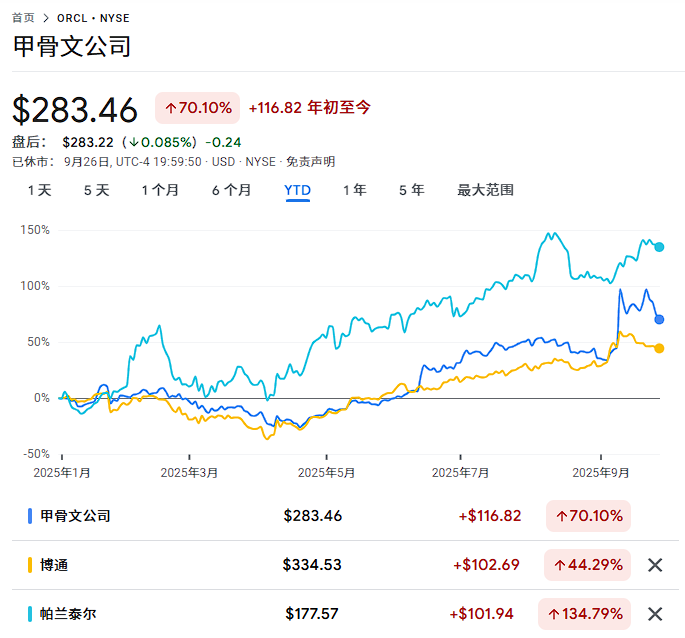Select the 1 天 time range tab
The height and width of the screenshot is (638, 685).
39,190
